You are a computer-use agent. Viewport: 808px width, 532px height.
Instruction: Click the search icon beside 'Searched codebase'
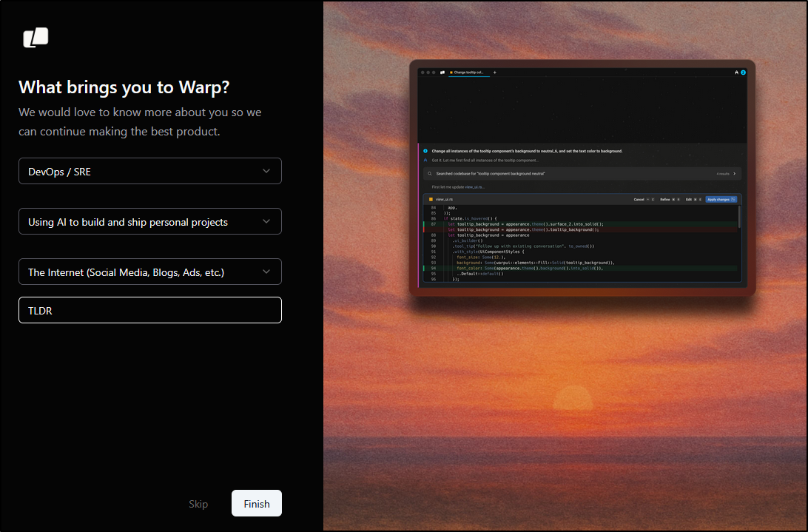click(430, 174)
